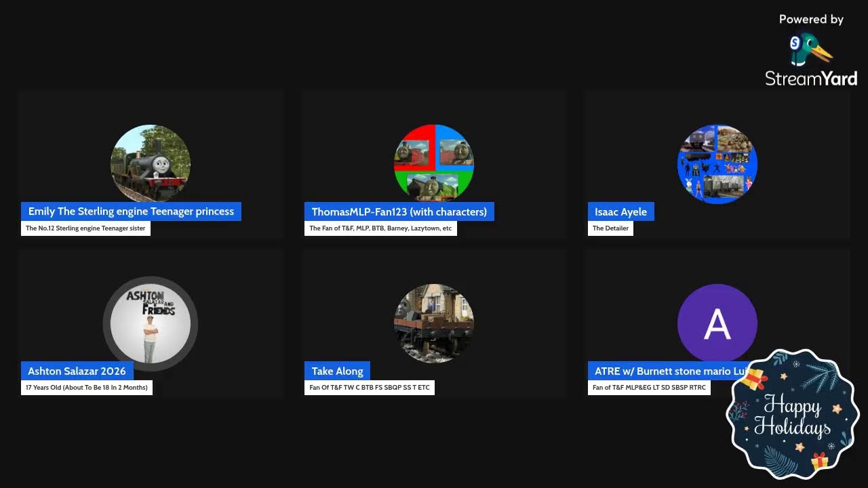Viewport: 868px width, 488px height.
Task: Click '17 Years Old (About To Be 18)' caption
Action: tap(87, 388)
